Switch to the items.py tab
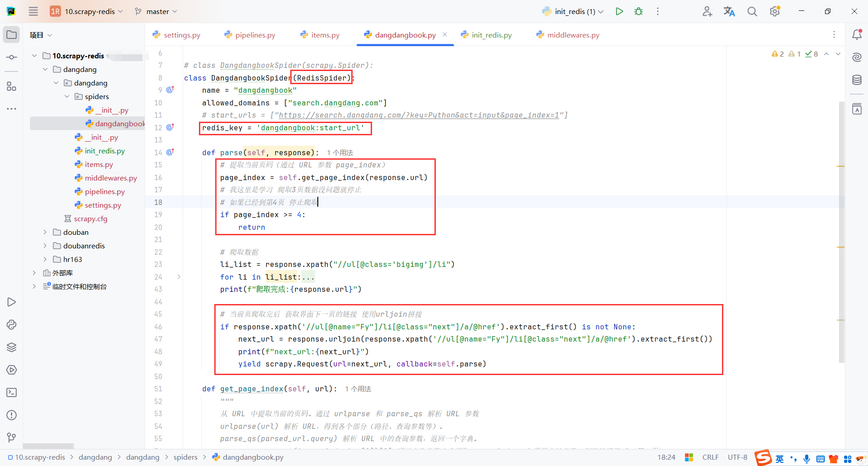This screenshot has width=868, height=466. click(x=320, y=35)
